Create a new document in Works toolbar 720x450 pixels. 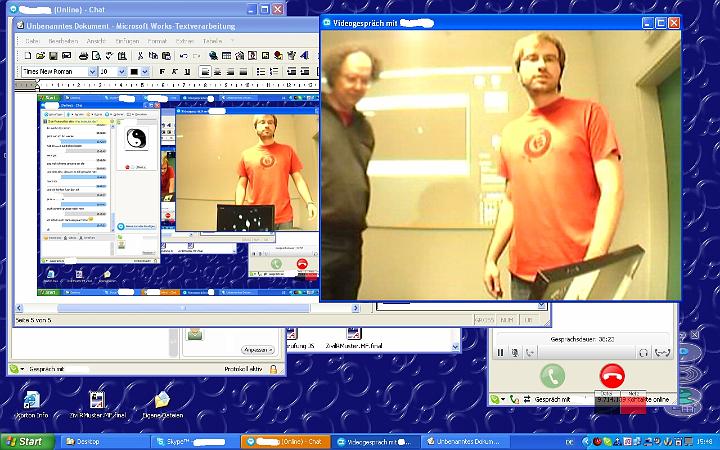point(28,56)
